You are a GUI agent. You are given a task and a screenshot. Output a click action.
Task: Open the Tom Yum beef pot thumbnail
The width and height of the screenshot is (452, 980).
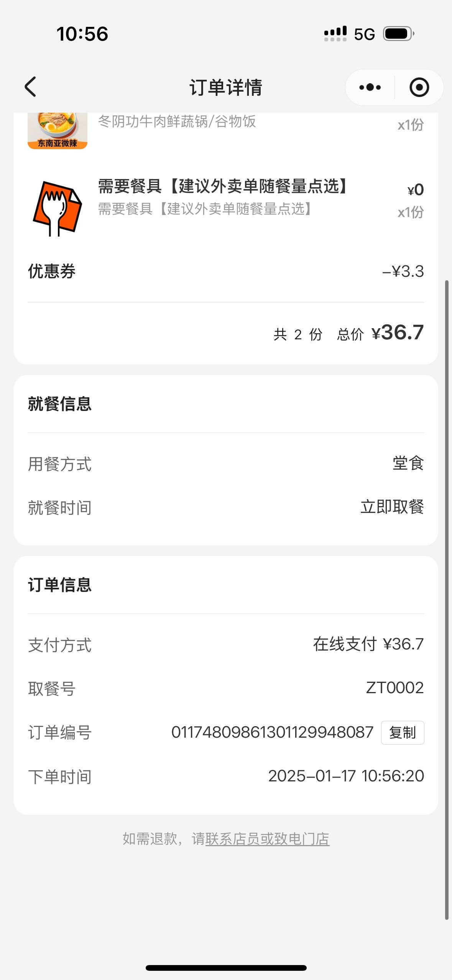tap(58, 131)
